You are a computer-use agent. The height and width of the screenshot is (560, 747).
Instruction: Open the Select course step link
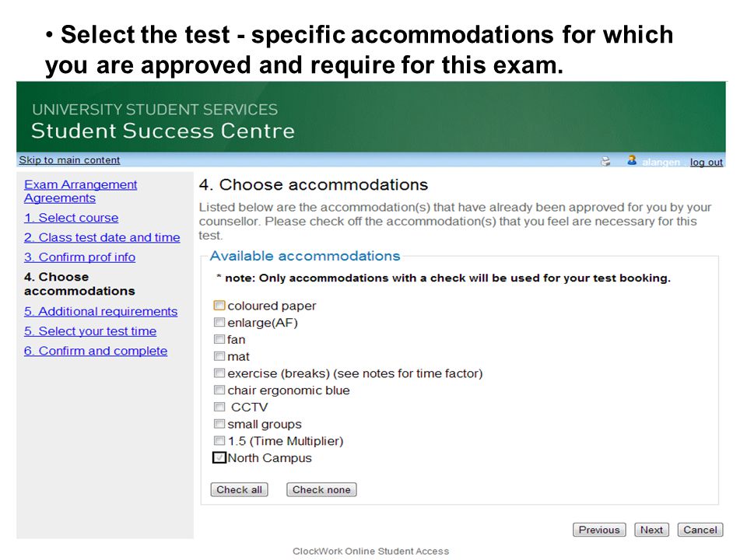pos(72,218)
